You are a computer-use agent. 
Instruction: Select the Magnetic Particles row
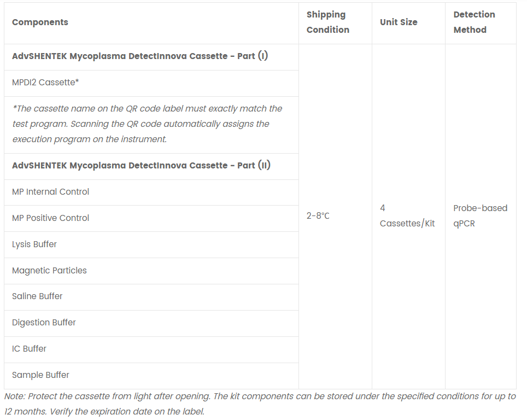click(x=151, y=271)
